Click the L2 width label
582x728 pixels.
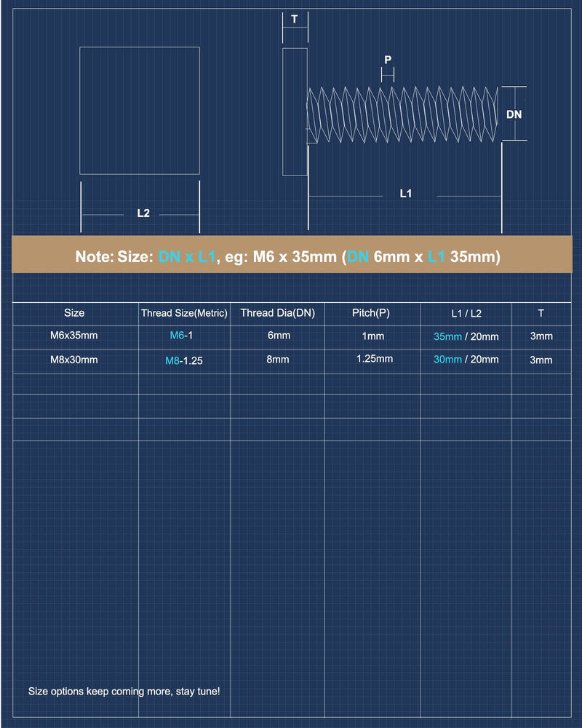point(143,213)
